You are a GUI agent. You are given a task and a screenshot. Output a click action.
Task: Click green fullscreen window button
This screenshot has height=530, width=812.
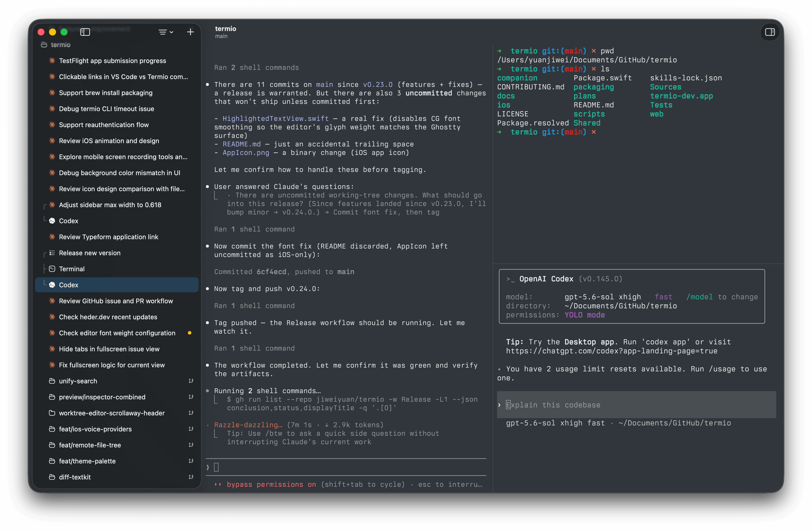64,32
